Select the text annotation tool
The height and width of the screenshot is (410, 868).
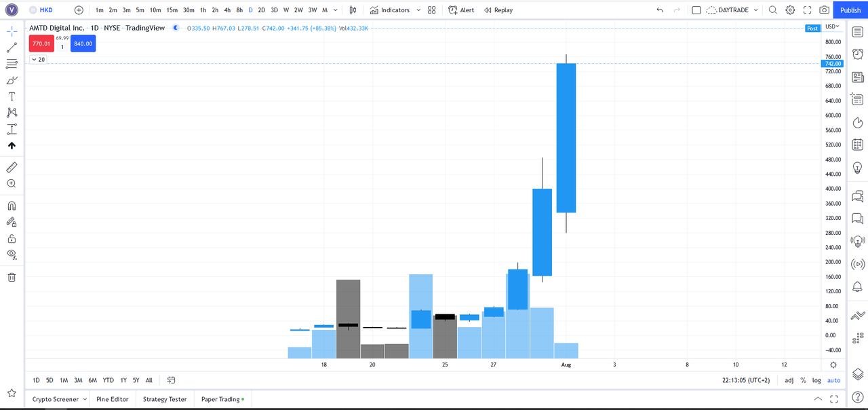click(x=12, y=96)
